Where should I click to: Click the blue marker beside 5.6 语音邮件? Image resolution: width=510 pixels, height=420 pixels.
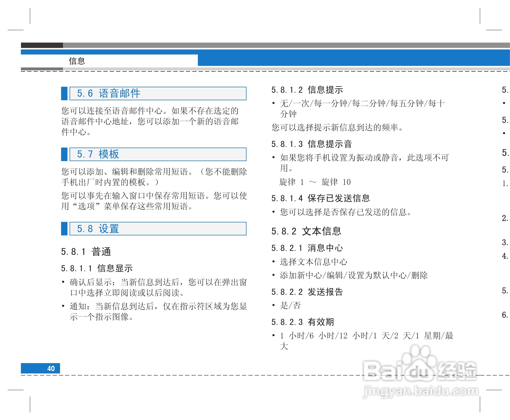(x=64, y=94)
